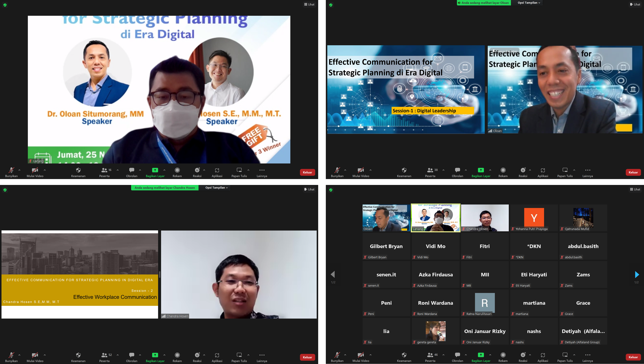Viewport: 644px width, 364px height.
Task: Click Rekam in the 38-participant window
Action: click(503, 172)
